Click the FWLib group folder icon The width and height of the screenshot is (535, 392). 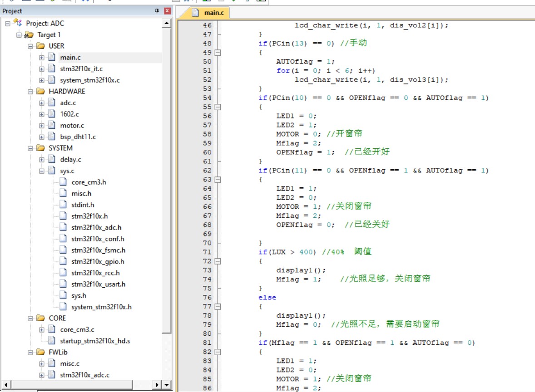point(40,352)
